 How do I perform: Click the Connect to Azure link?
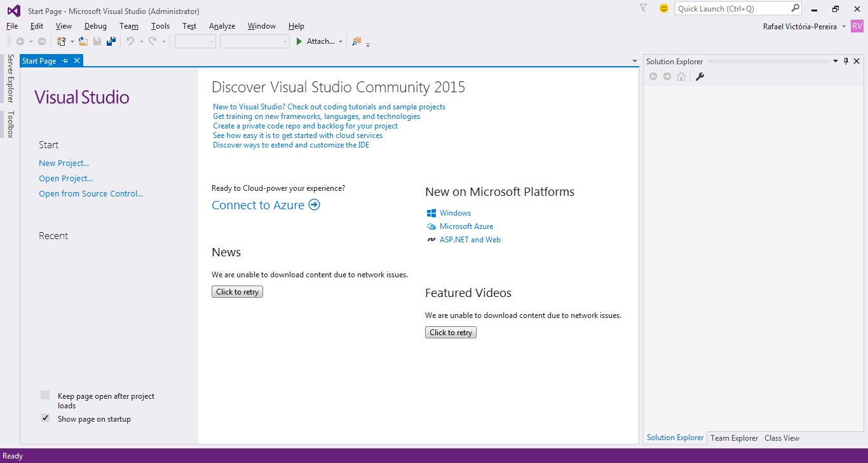point(258,205)
